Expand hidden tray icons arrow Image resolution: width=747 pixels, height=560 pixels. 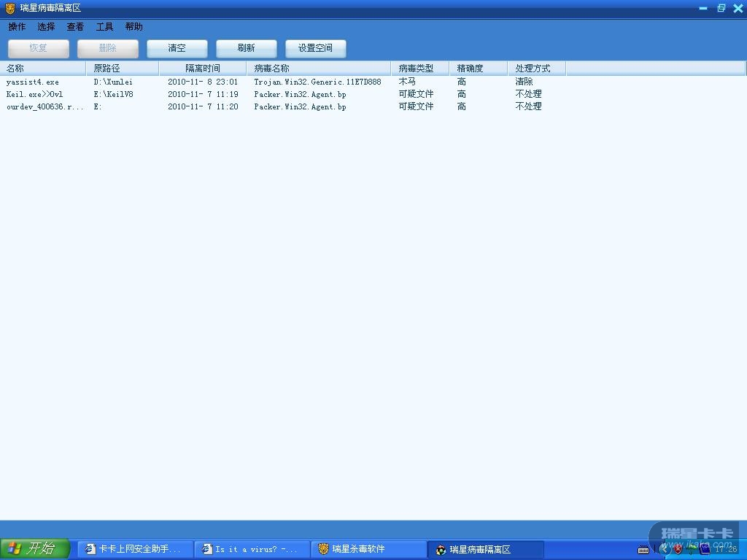point(665,550)
